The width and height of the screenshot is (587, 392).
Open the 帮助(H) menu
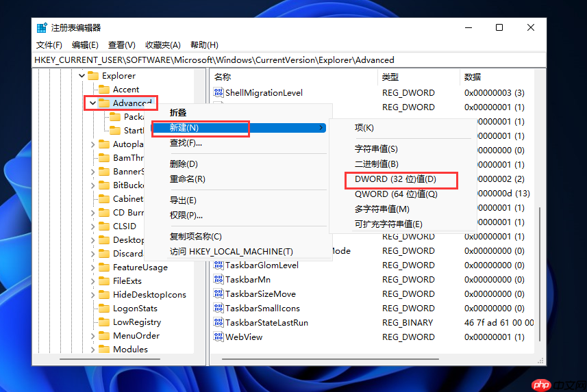204,45
